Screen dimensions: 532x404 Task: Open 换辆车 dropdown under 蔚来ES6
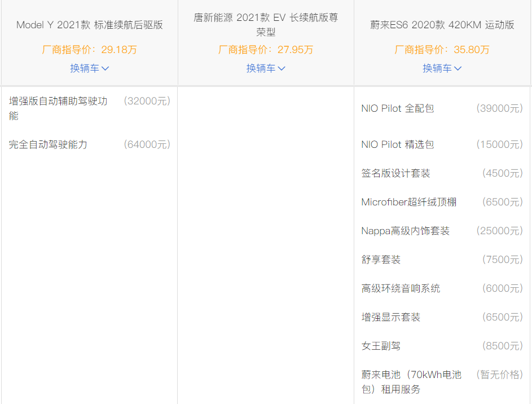pos(442,68)
